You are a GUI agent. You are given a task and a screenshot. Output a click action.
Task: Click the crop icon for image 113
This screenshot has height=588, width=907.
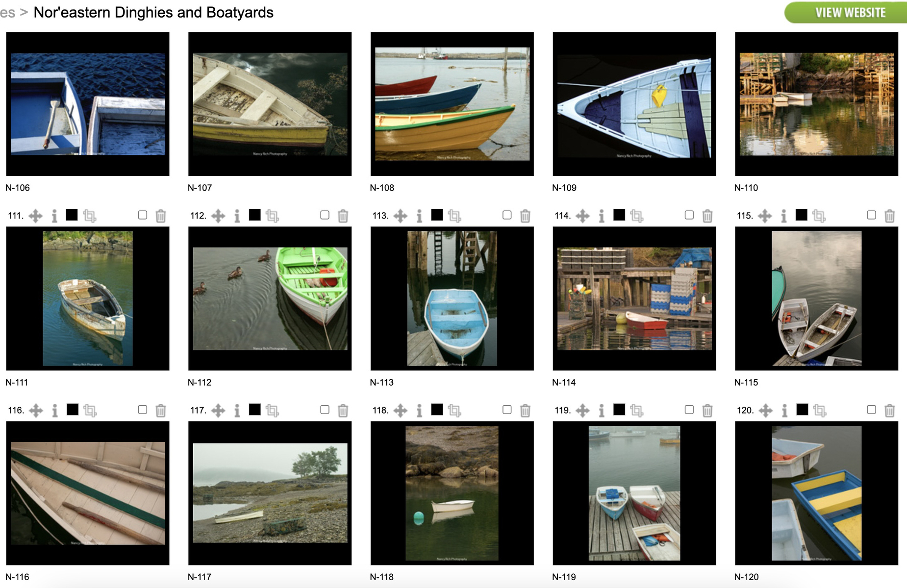(x=454, y=216)
